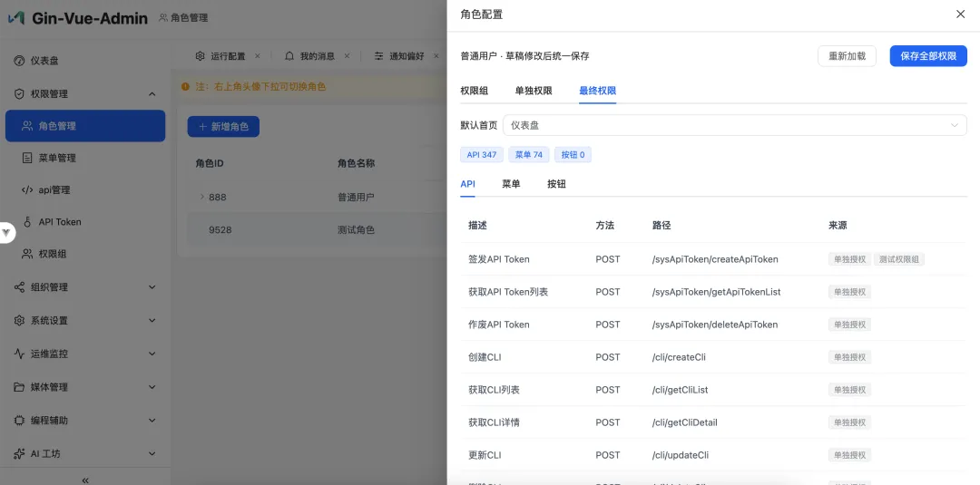Click the floating filter icon at sidebar edge
The height and width of the screenshot is (485, 980).
pyautogui.click(x=6, y=232)
